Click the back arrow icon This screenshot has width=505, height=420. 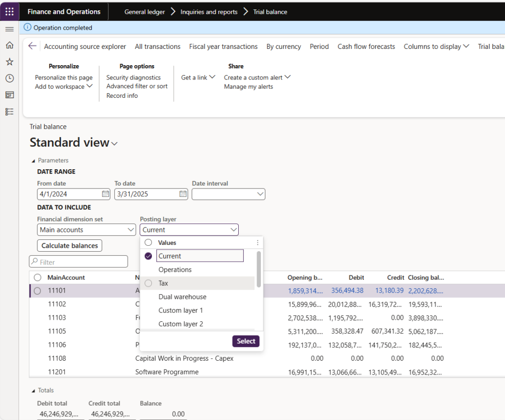32,46
